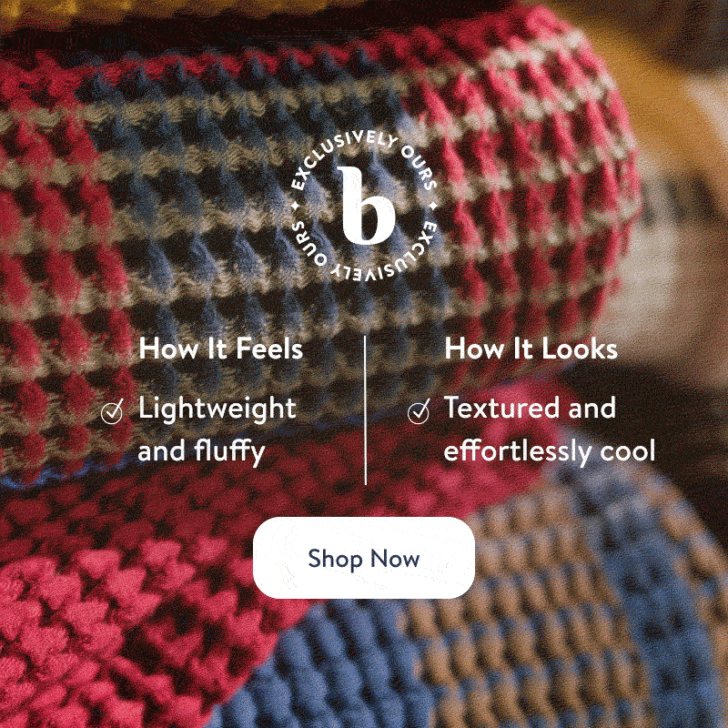Screen dimensions: 728x728
Task: Click the diamond separator left of the badge
Action: (x=295, y=206)
